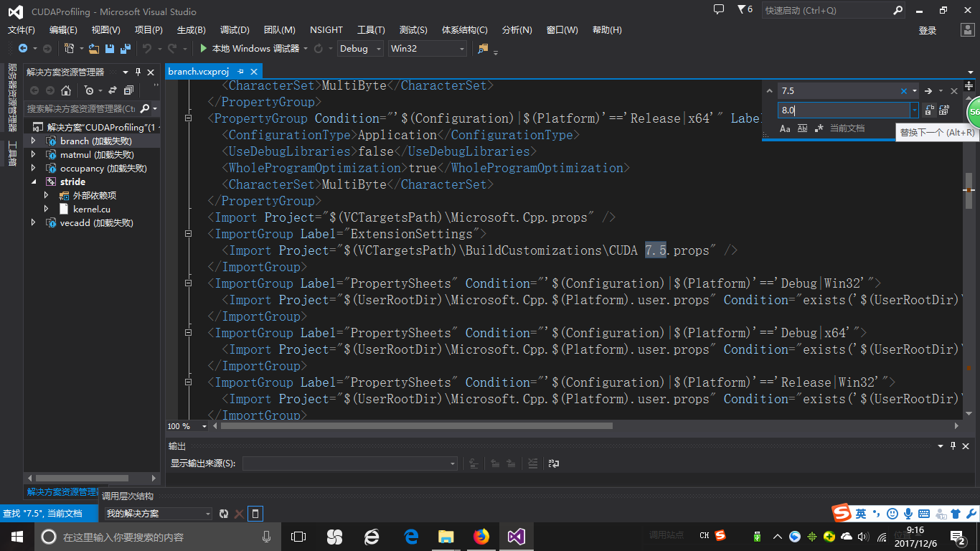Save the current file with disk icon
Screen dimensions: 980x551
[110, 49]
